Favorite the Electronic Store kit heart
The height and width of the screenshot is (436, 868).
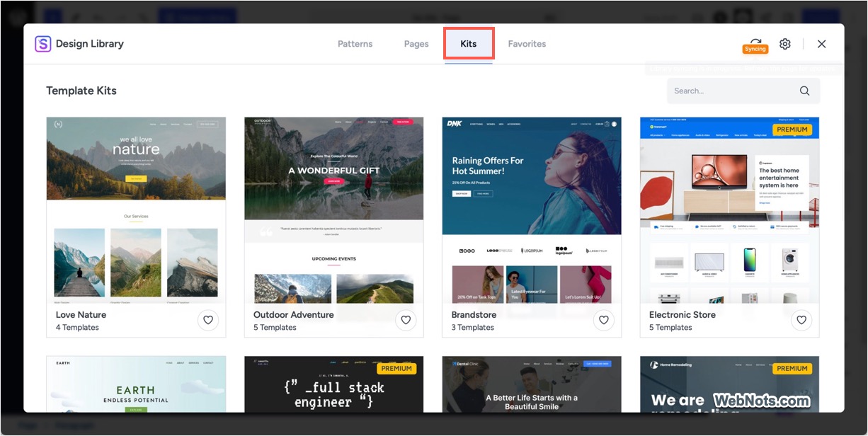801,320
